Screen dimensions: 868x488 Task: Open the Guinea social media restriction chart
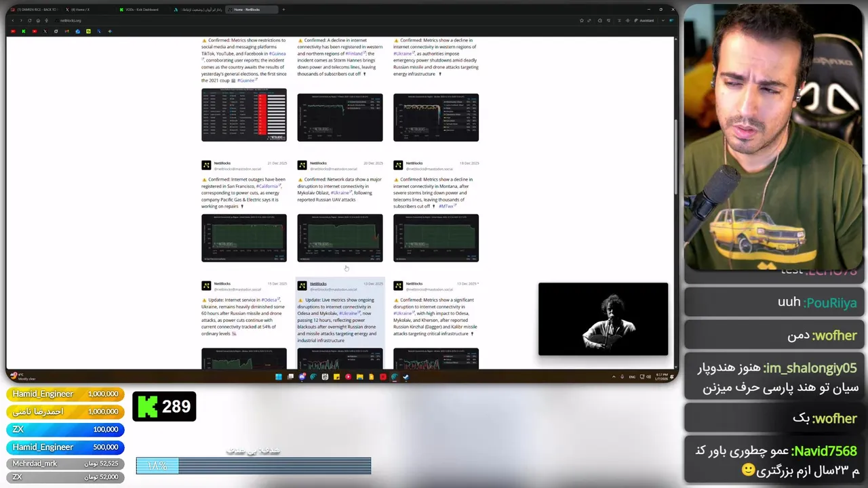pyautogui.click(x=244, y=115)
